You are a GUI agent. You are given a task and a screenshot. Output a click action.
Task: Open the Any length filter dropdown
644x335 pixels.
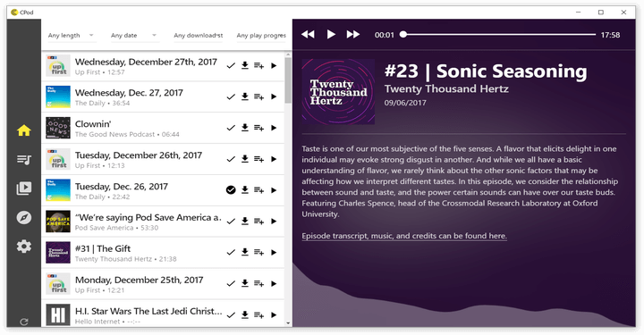click(x=72, y=35)
